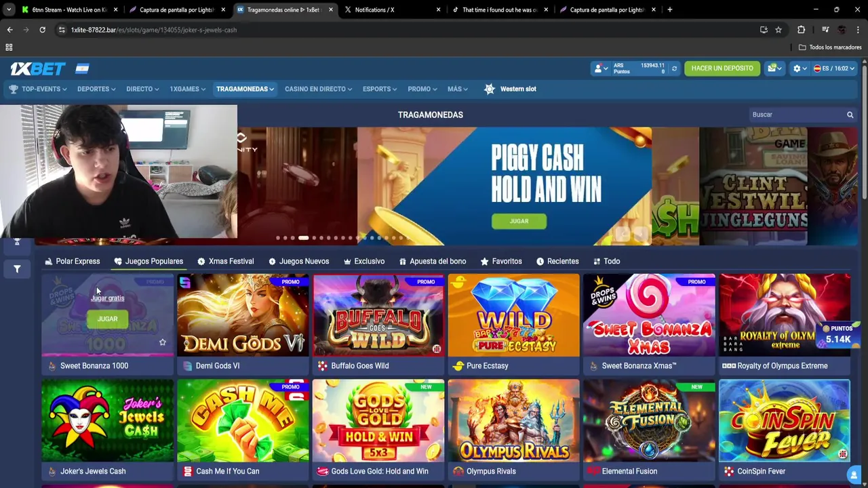
Task: Select the Exclusivo tab
Action: 364,261
